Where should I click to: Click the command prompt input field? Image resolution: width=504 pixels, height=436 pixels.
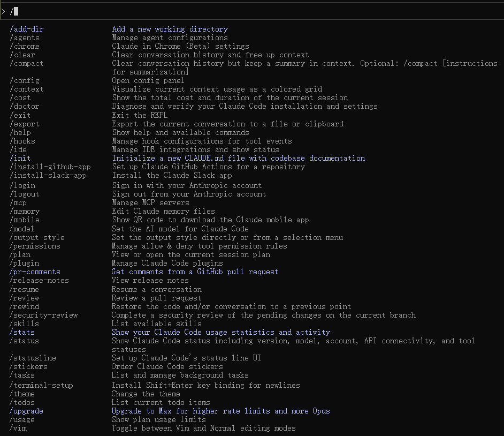[x=252, y=12]
